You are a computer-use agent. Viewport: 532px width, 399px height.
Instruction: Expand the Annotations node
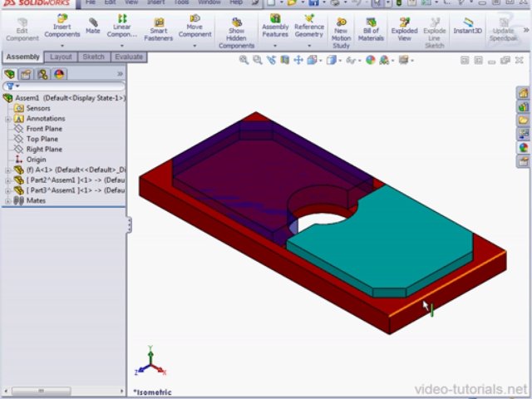(7, 119)
